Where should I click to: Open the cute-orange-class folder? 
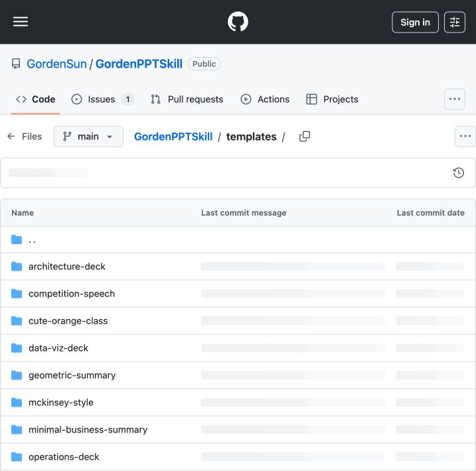(68, 321)
